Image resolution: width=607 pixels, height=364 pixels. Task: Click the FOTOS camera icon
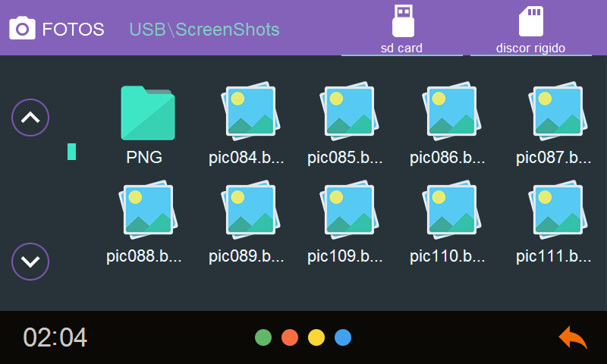point(22,28)
